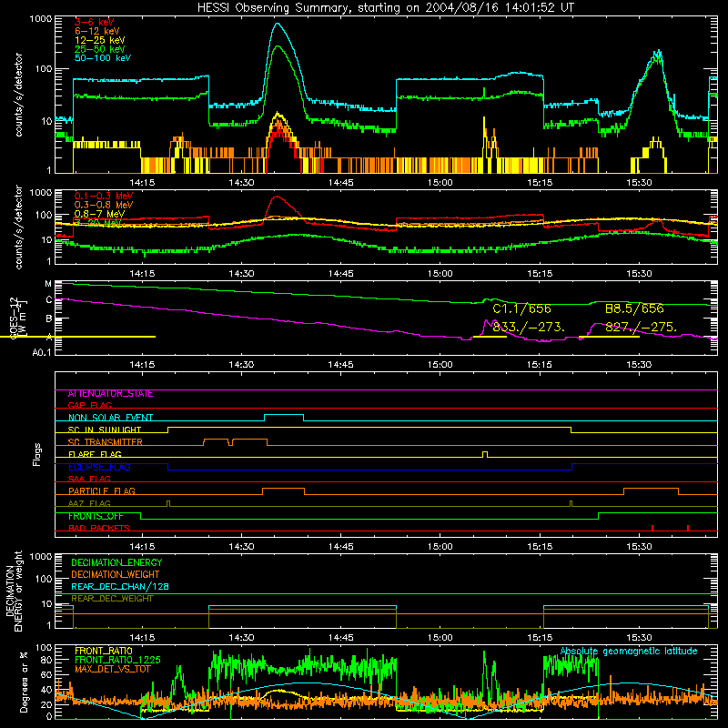Click the GAP_FLAG label
Screen dimensions: 728x728
pyautogui.click(x=89, y=405)
